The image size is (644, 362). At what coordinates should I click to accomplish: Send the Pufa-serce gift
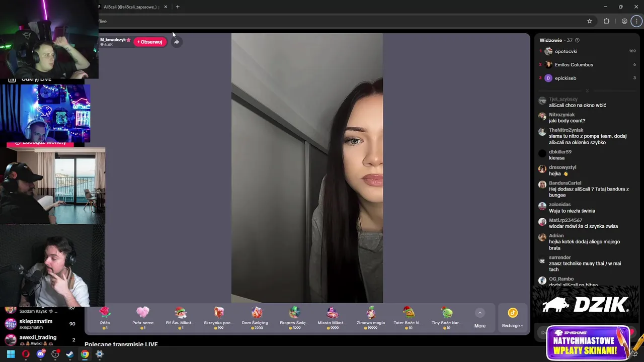click(x=143, y=318)
